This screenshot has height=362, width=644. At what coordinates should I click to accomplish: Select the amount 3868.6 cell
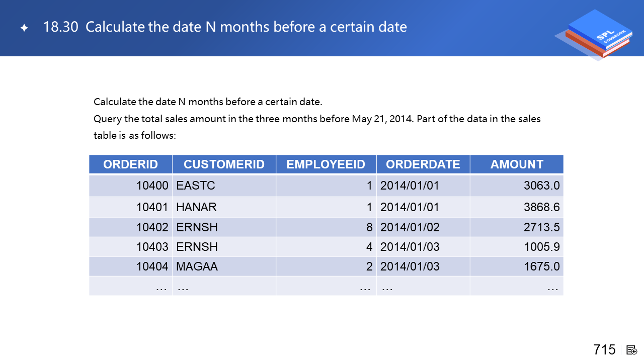(x=541, y=207)
